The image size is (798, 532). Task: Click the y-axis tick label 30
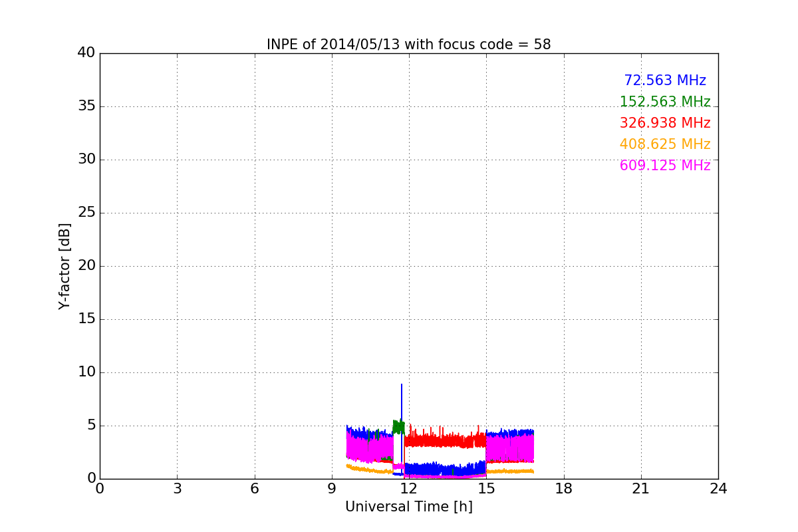[x=86, y=160]
